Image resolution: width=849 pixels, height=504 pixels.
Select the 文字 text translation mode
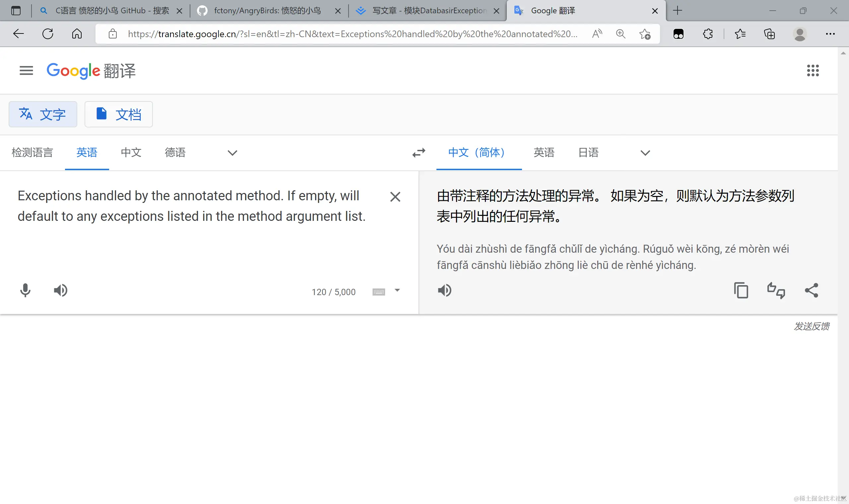point(43,114)
